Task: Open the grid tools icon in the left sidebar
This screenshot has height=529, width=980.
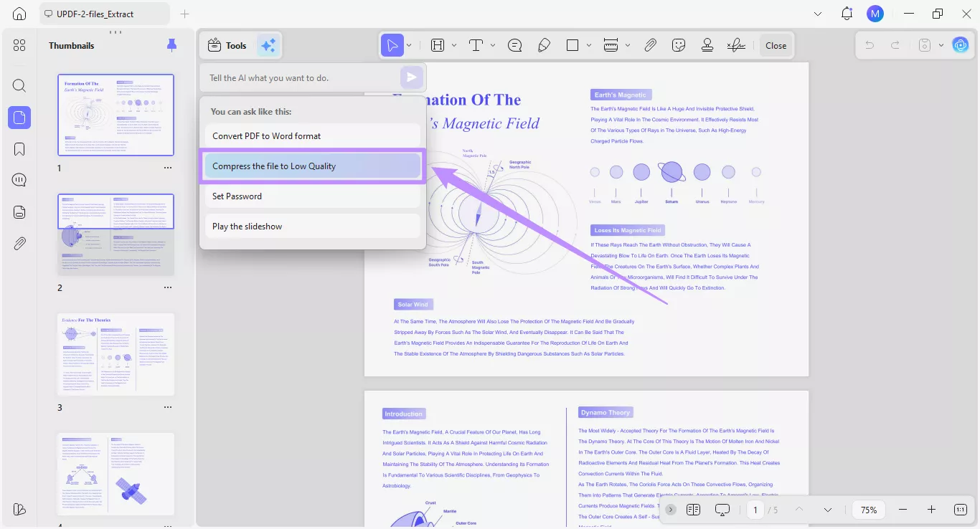Action: (x=19, y=45)
